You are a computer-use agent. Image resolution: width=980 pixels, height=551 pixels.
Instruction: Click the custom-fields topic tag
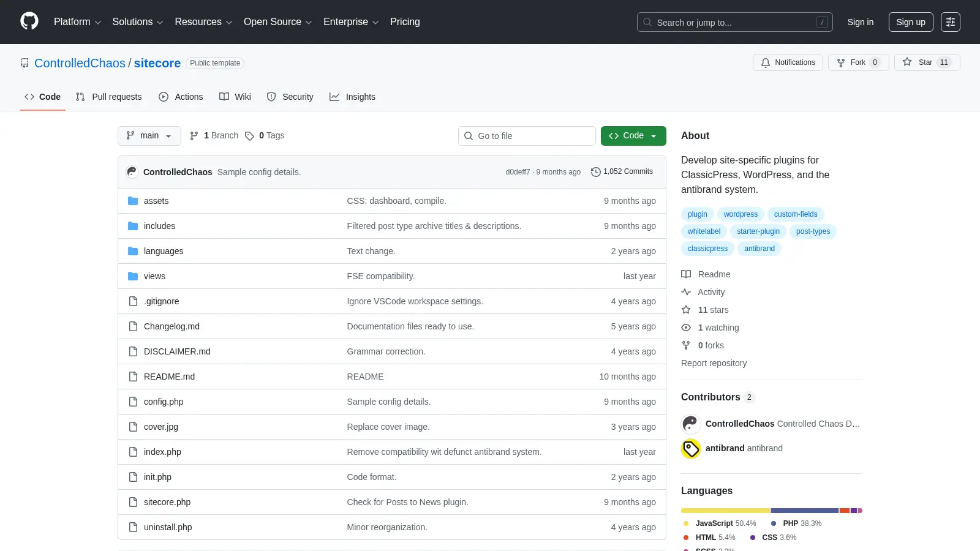tap(796, 214)
